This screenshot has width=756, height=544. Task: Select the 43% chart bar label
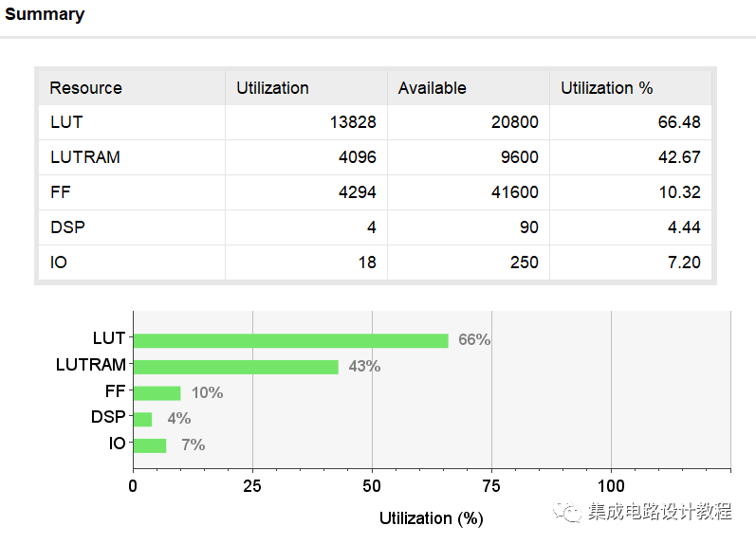click(364, 366)
